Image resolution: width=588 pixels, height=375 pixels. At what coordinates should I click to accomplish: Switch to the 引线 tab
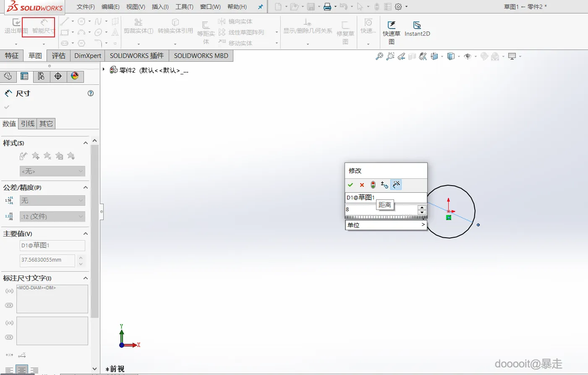click(x=28, y=123)
